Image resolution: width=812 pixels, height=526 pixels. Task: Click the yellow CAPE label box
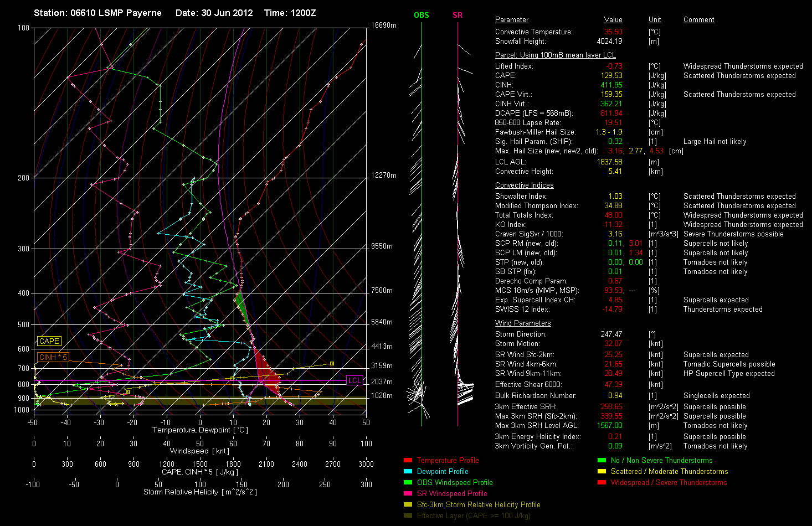[x=49, y=342]
